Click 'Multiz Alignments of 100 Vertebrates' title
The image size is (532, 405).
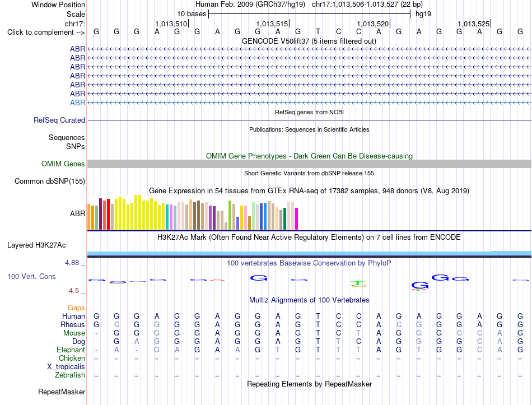coord(309,300)
